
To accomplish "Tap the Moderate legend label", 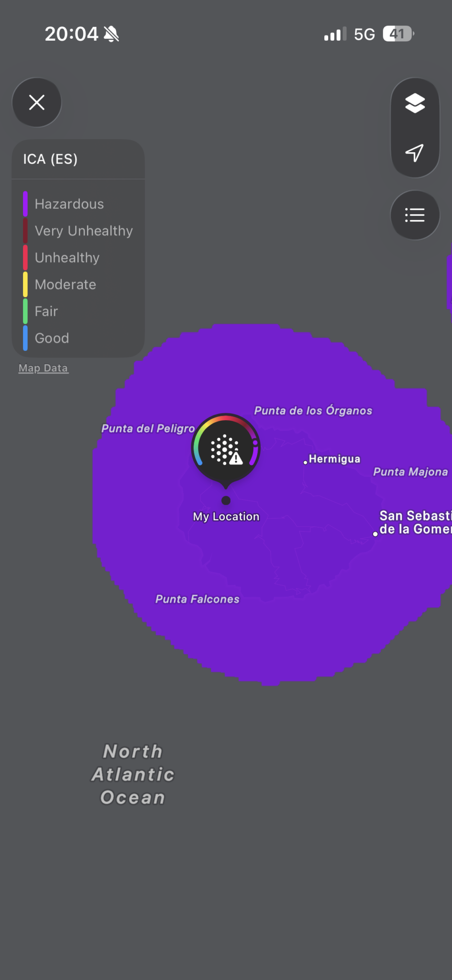I will click(66, 284).
